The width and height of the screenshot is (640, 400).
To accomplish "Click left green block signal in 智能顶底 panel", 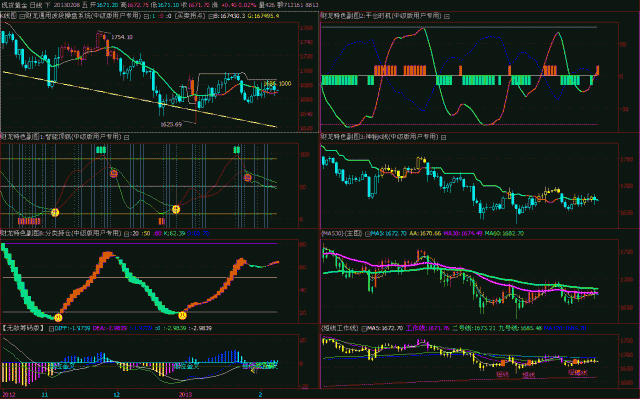I will [x=100, y=149].
